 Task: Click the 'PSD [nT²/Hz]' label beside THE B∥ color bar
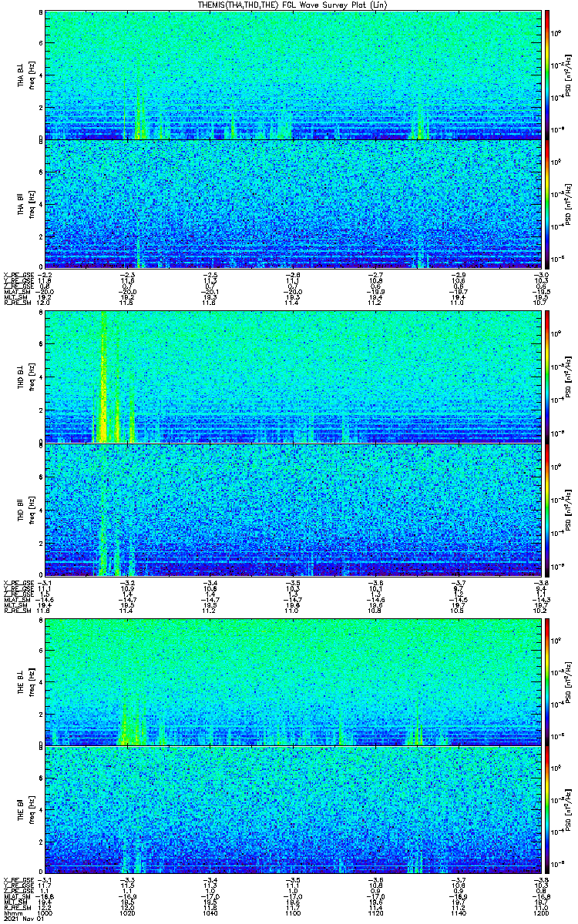click(x=570, y=810)
